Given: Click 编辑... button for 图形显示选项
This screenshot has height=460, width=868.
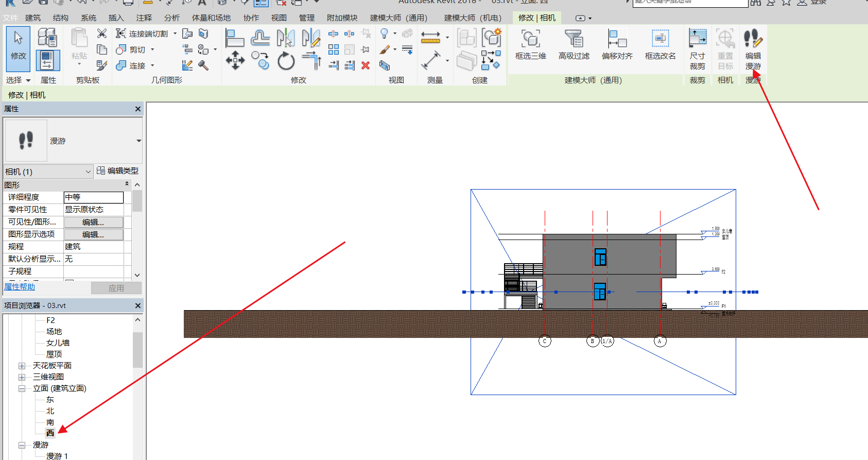Looking at the screenshot, I should 93,234.
